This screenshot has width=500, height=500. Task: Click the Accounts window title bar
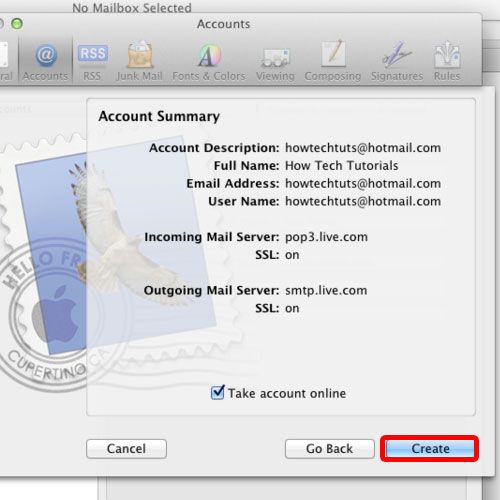[223, 24]
